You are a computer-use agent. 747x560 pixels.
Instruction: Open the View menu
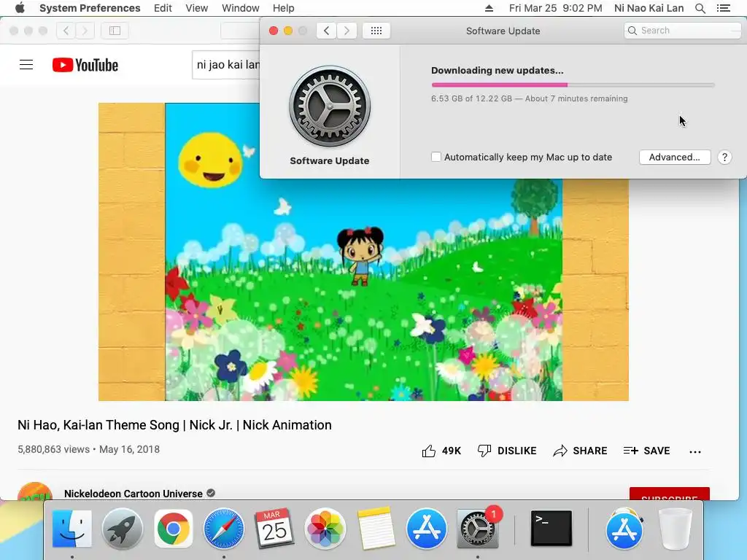pyautogui.click(x=196, y=8)
